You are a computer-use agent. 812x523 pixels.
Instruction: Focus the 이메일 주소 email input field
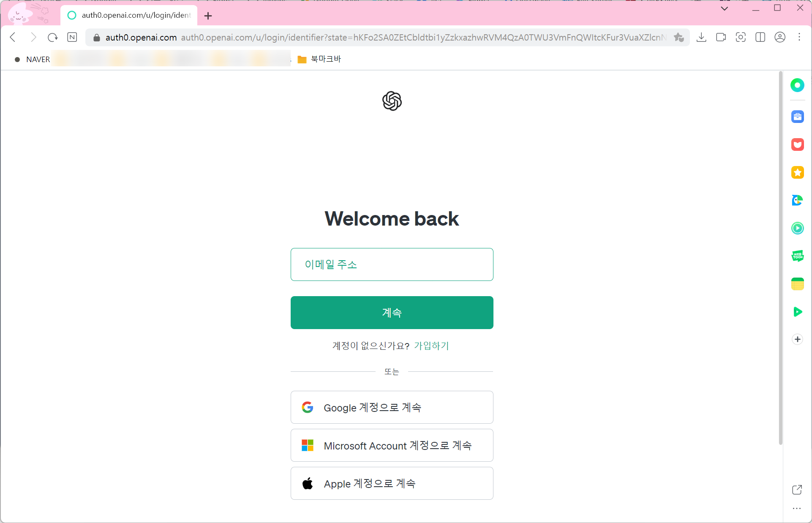(392, 264)
